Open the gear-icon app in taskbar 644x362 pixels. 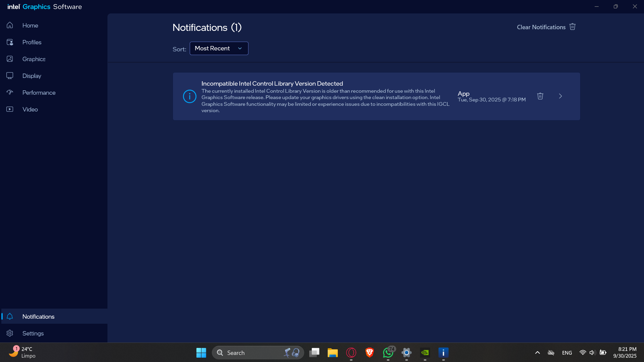point(407,353)
